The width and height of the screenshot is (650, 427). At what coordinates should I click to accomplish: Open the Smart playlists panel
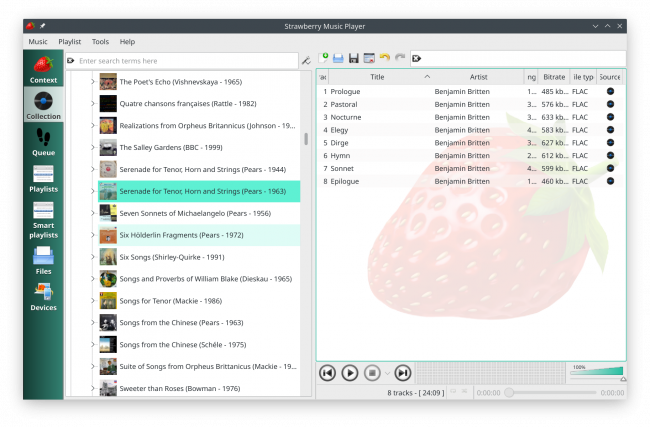[x=43, y=216]
